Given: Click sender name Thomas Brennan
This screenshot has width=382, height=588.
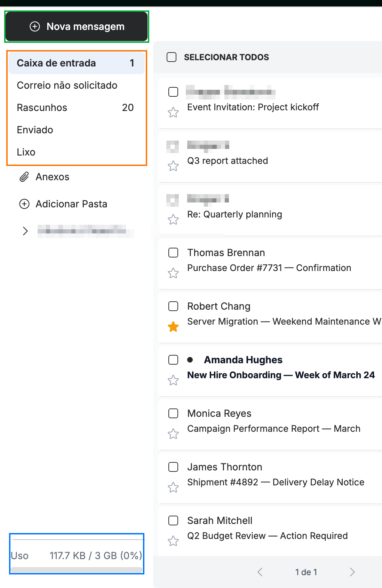Looking at the screenshot, I should pos(226,253).
